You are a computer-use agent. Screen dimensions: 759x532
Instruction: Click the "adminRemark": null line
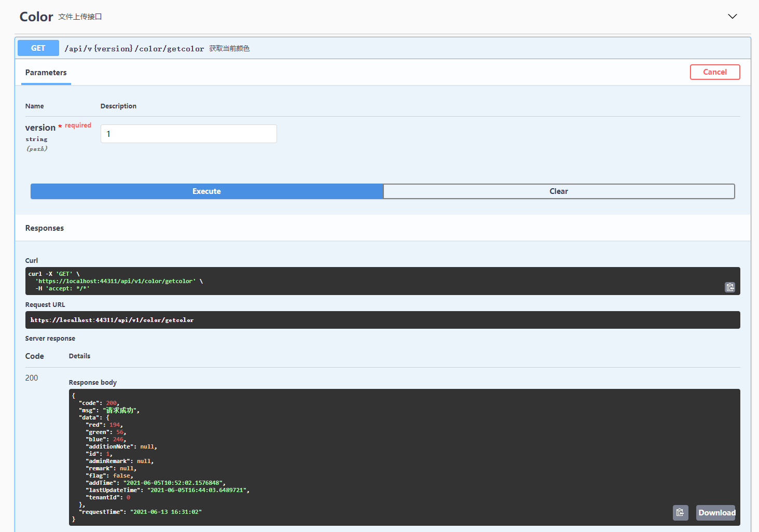[x=119, y=461]
